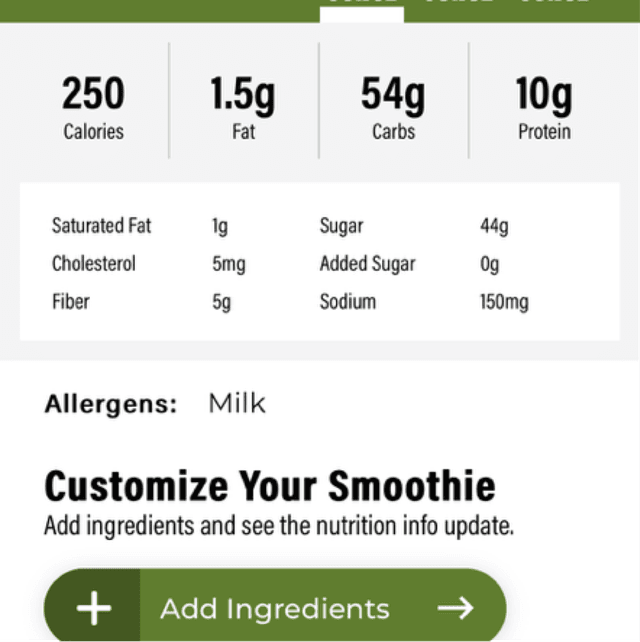Viewport: 640px width, 642px height.
Task: Select the Added Sugar label
Action: [x=367, y=264]
